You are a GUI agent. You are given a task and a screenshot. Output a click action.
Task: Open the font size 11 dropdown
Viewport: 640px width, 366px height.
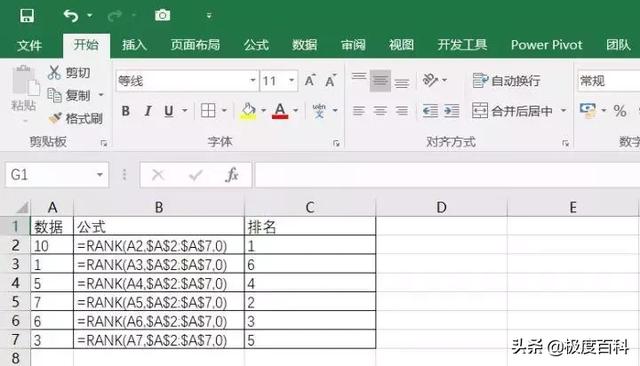point(291,80)
